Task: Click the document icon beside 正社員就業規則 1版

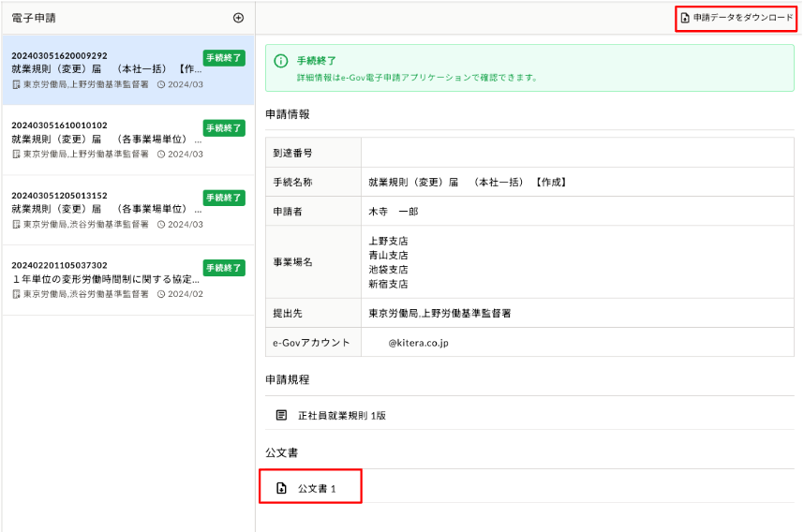Action: pos(281,414)
